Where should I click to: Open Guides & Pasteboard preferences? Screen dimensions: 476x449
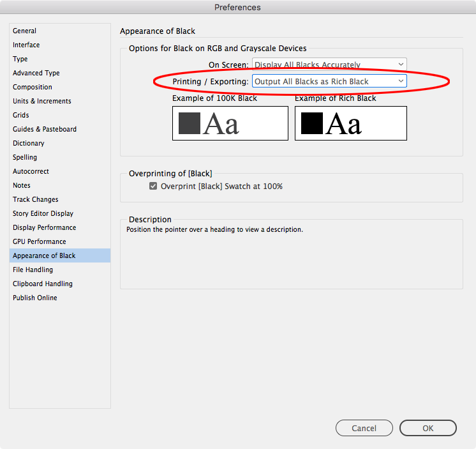click(45, 129)
